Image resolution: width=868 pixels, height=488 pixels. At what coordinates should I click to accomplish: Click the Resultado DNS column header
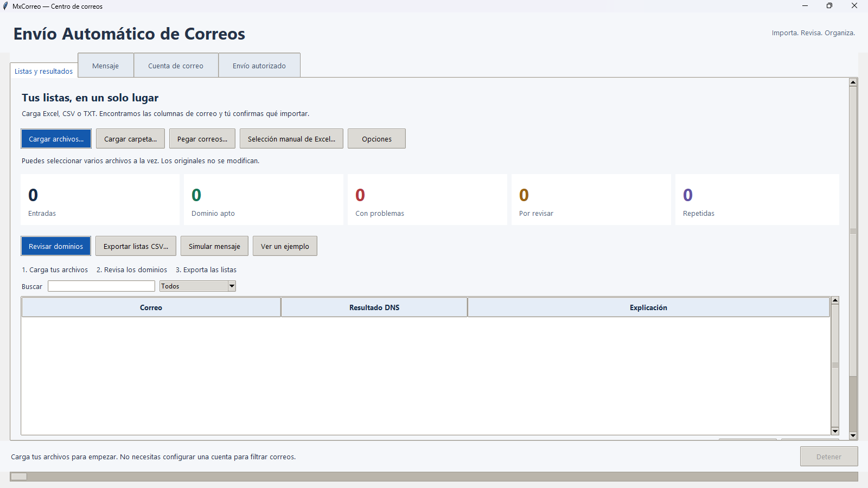pos(374,307)
